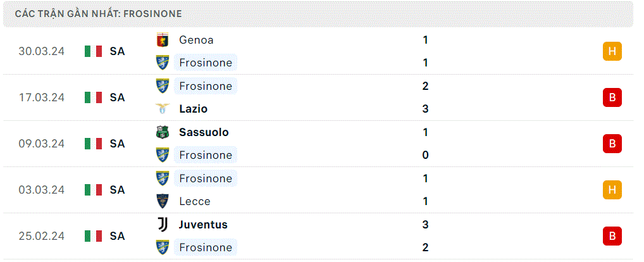Click the orange H badge for Genoa match
Viewport: 644px width, 262px height.
click(x=612, y=51)
